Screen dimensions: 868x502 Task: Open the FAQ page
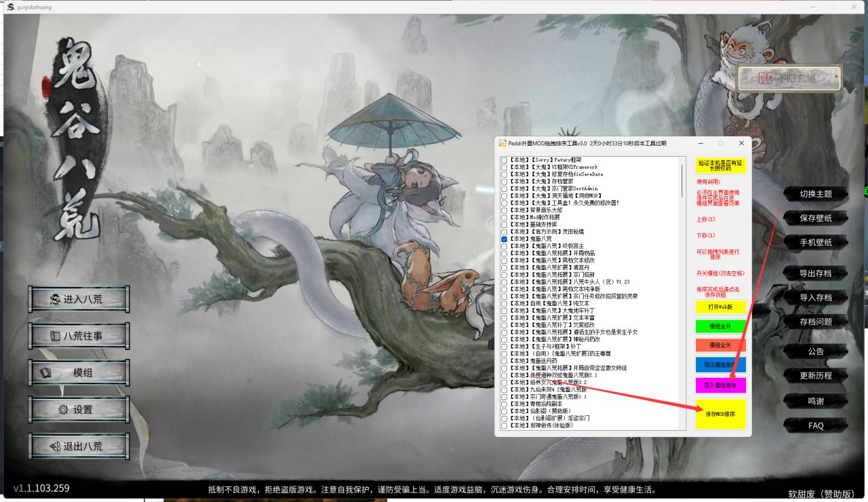pyautogui.click(x=816, y=425)
